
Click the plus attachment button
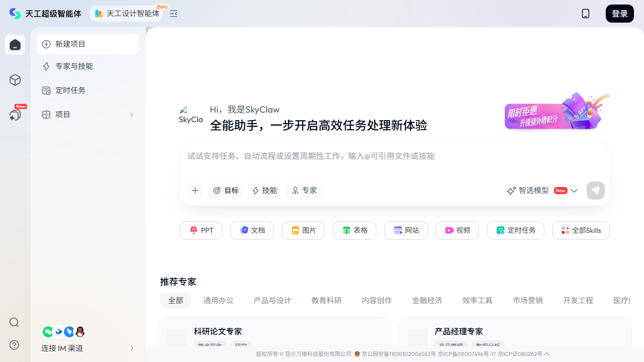pyautogui.click(x=195, y=191)
